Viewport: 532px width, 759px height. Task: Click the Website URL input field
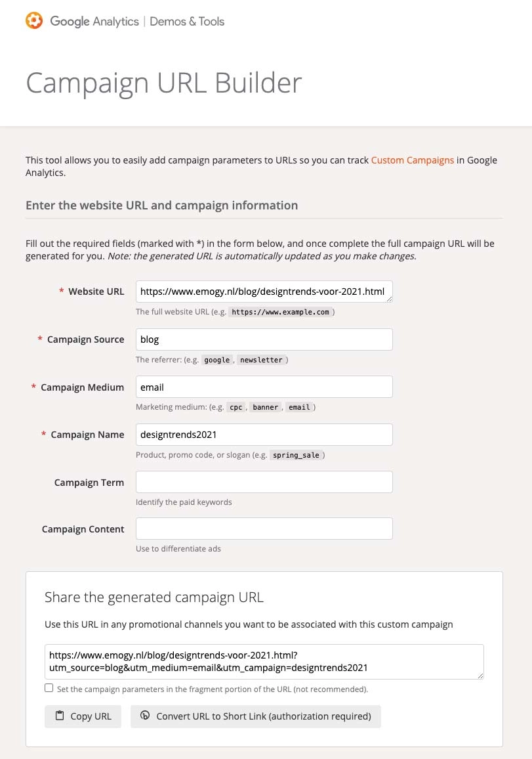(x=263, y=291)
